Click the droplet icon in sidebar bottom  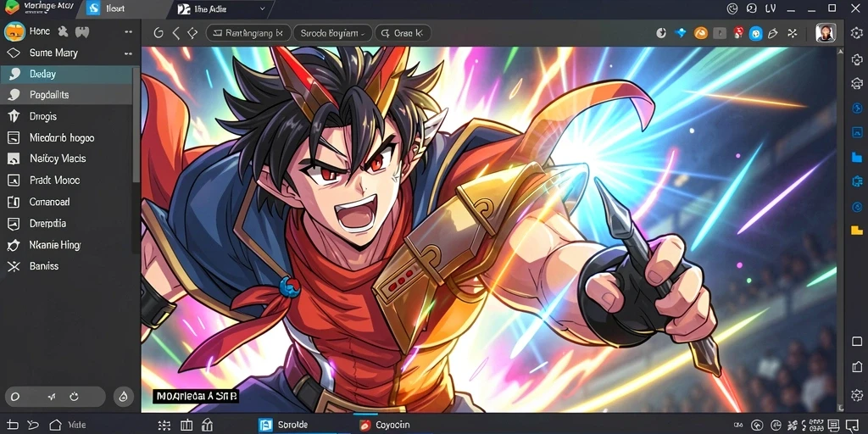click(x=124, y=397)
